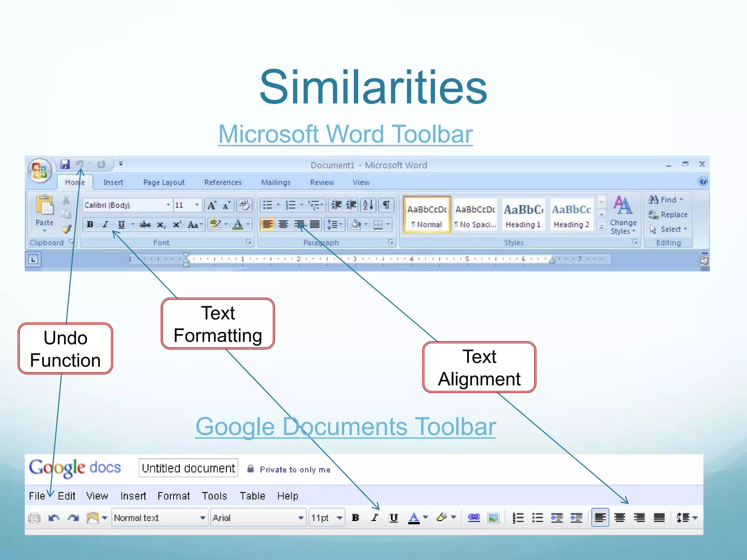Screen dimensions: 747x560
Task: Open the Line Spacing dropdown in Word
Action: tap(334, 225)
